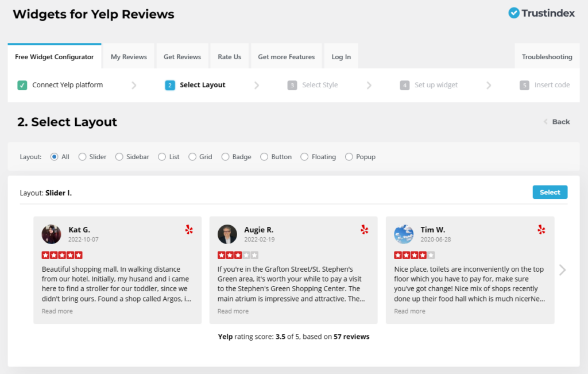This screenshot has height=374, width=588.
Task: Click the Yelp icon on Kat G.'s review
Action: click(189, 229)
